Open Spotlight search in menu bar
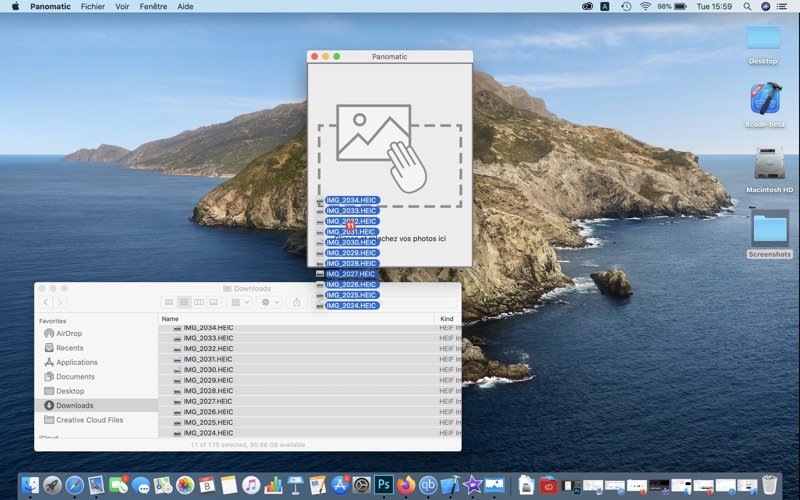This screenshot has width=800, height=500. point(747,7)
